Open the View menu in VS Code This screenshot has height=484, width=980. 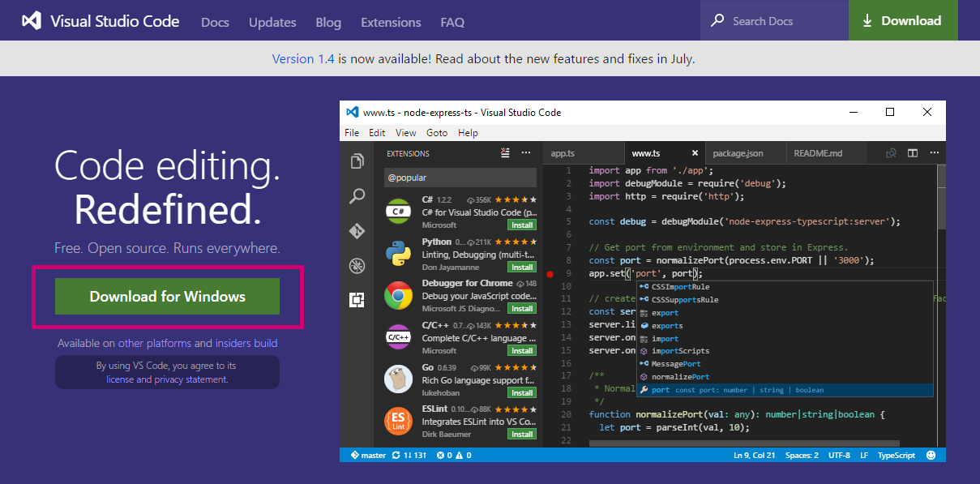point(406,133)
